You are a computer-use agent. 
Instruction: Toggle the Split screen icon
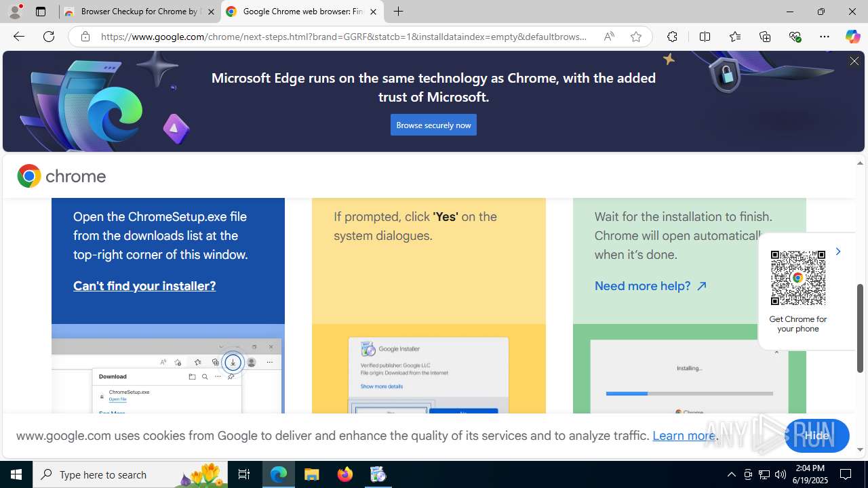705,37
